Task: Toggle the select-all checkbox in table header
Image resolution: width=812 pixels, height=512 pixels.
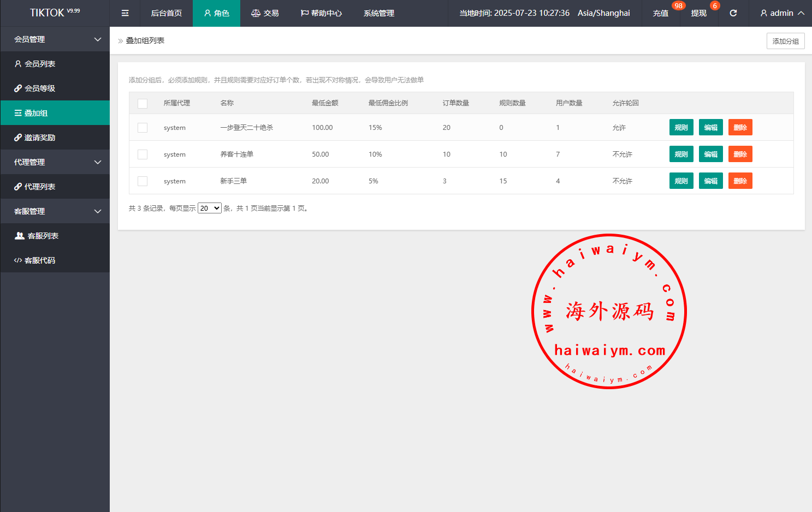Action: pos(143,103)
